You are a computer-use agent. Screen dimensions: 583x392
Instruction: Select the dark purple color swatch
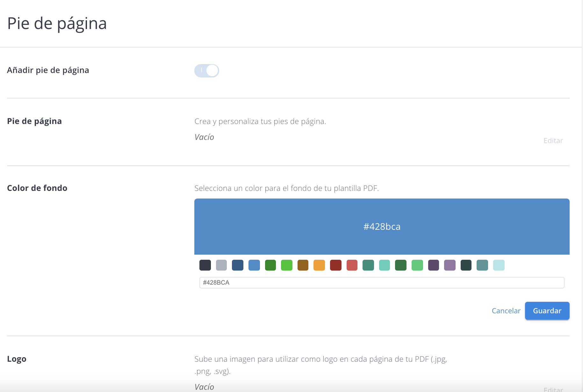pos(434,265)
